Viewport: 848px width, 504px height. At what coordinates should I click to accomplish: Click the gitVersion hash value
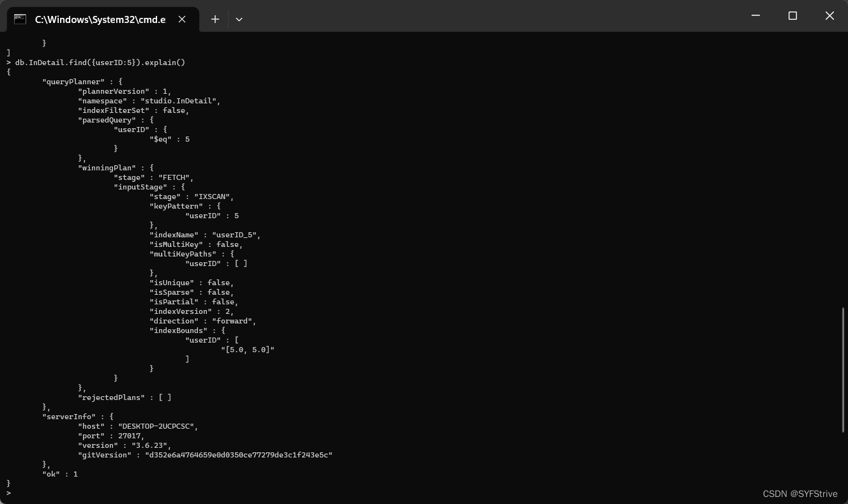[239, 455]
